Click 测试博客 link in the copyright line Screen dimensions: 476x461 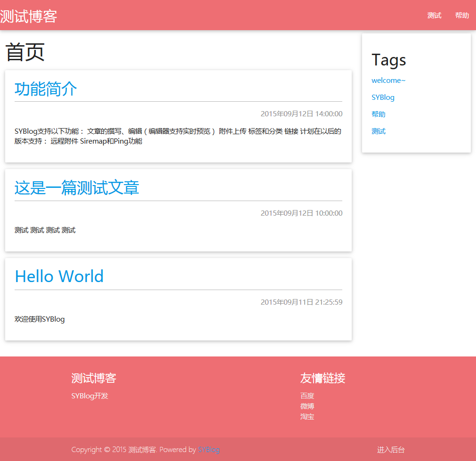click(142, 450)
